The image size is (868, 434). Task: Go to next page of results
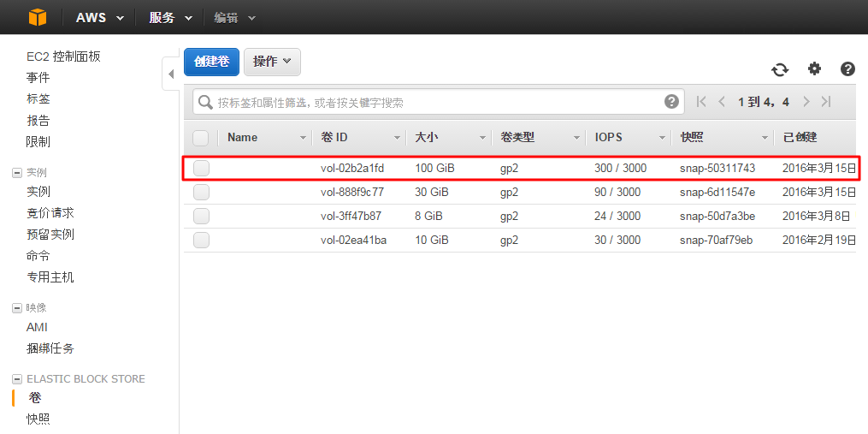coord(806,101)
